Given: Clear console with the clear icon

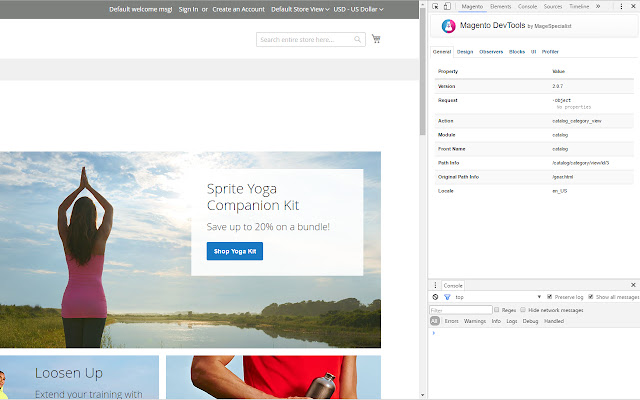Looking at the screenshot, I should point(435,297).
